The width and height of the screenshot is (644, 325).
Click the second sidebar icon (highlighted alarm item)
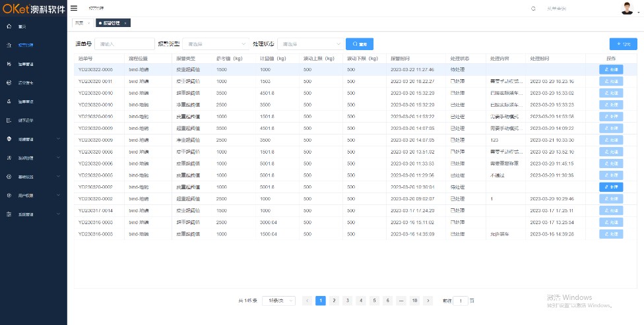point(9,45)
